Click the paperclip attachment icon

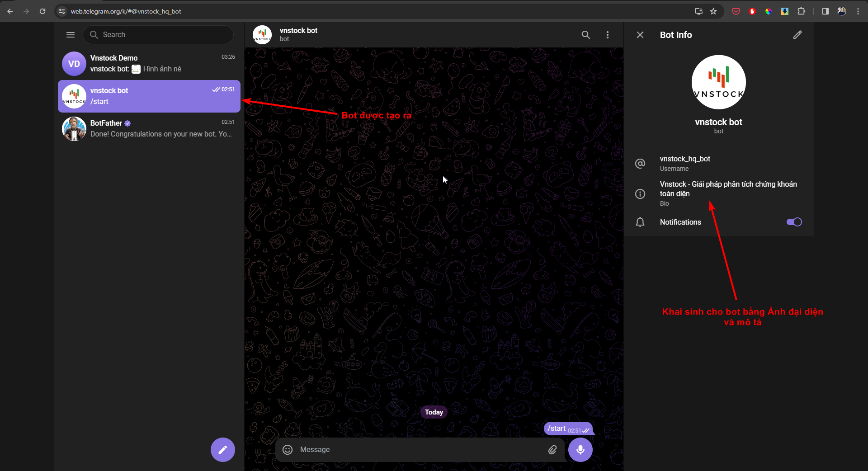click(552, 449)
